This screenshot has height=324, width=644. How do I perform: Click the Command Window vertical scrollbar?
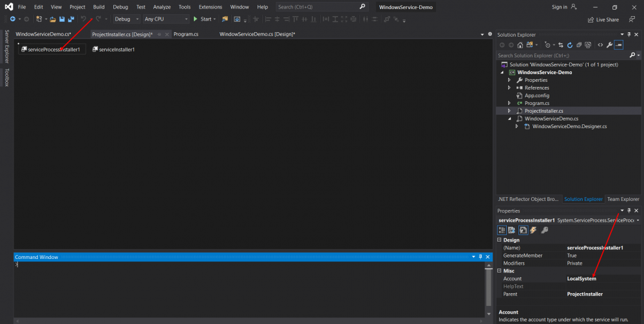pyautogui.click(x=488, y=289)
